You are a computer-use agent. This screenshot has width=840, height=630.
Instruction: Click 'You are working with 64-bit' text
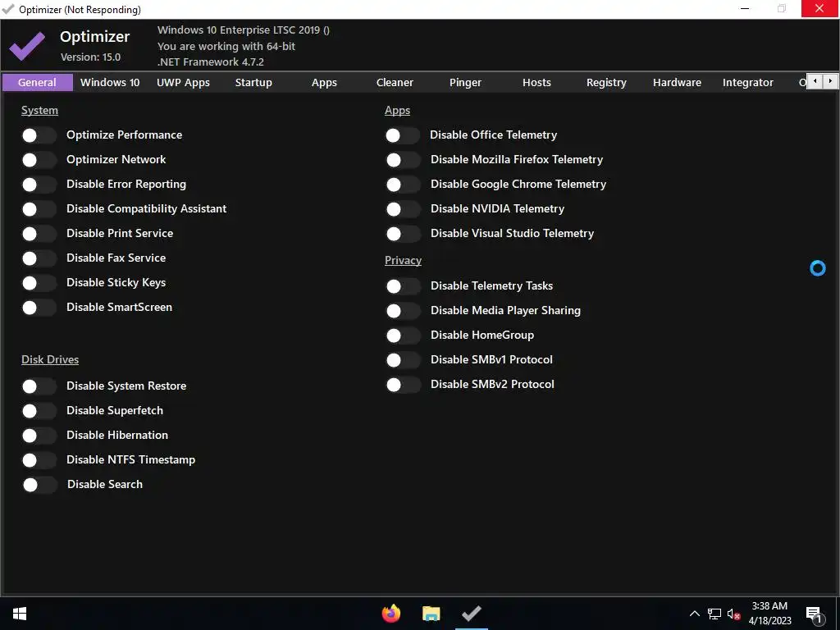(x=226, y=47)
